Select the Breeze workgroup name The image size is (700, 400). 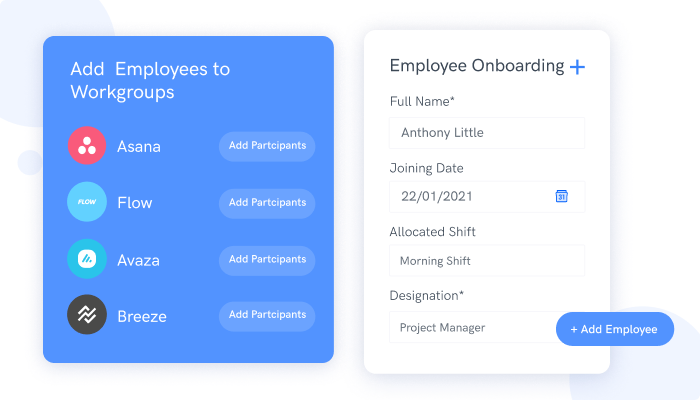(x=142, y=316)
